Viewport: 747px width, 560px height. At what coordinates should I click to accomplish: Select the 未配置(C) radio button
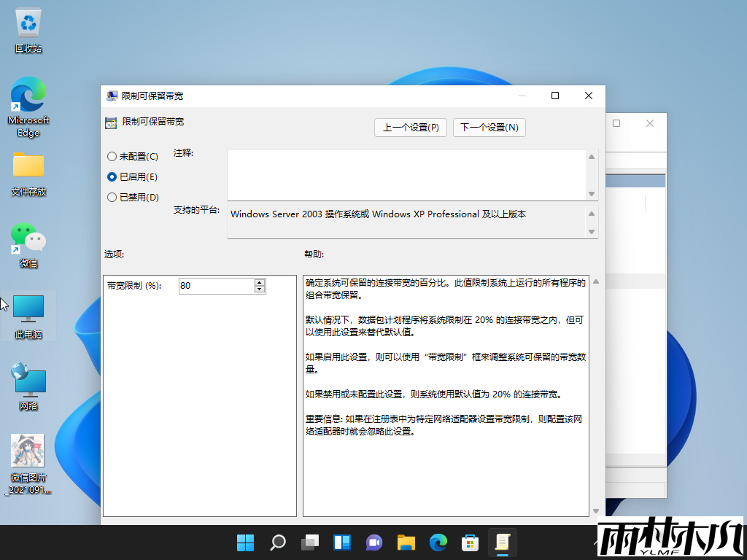[112, 156]
